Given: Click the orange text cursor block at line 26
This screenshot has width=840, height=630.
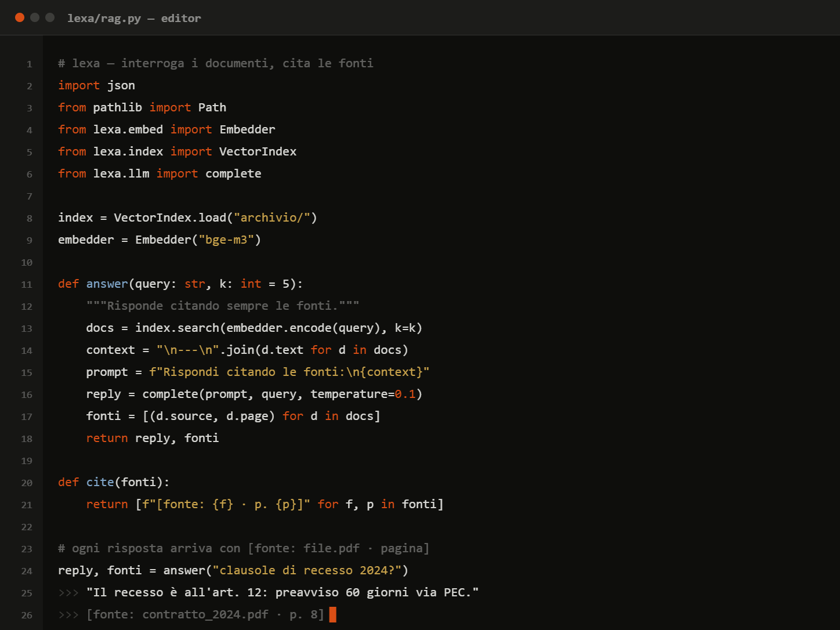Looking at the screenshot, I should [332, 614].
